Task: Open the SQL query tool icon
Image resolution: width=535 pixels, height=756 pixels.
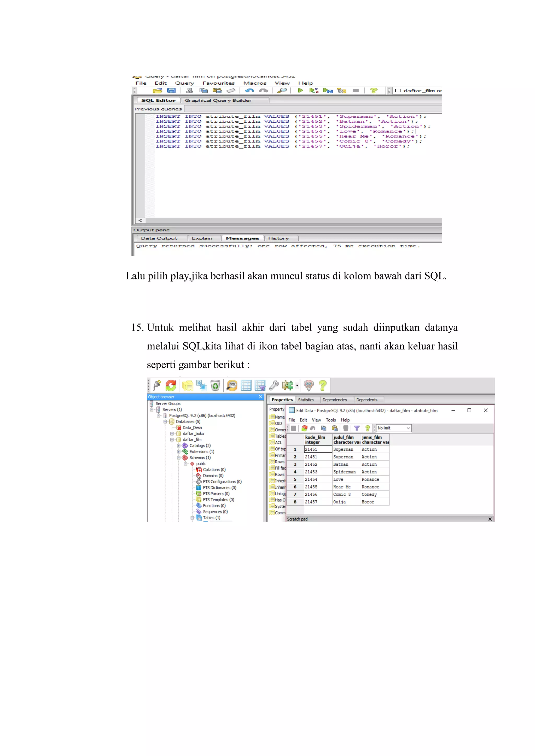Action: (232, 385)
